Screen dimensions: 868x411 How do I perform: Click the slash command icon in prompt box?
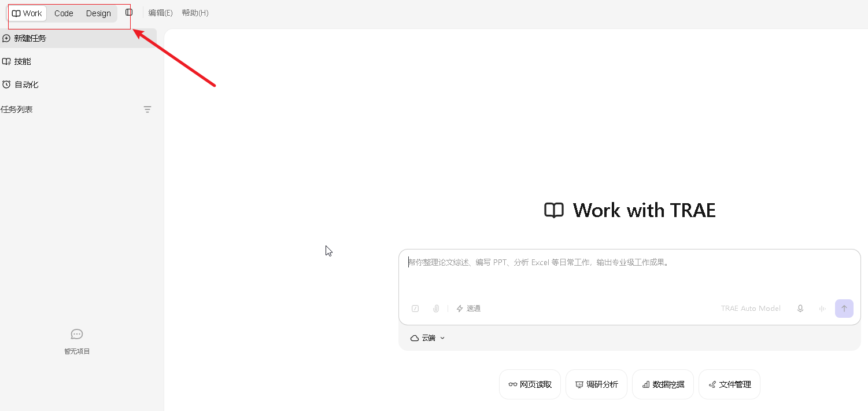point(415,309)
